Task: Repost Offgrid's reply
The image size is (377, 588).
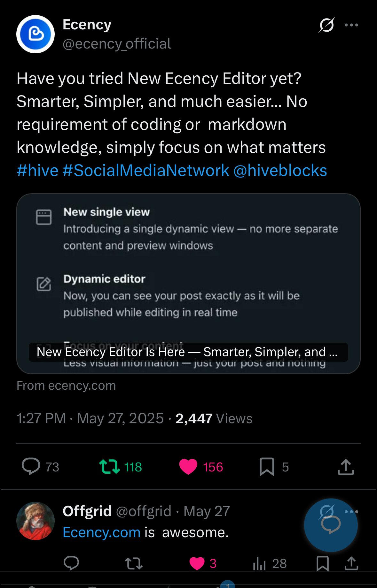Action: point(134,563)
